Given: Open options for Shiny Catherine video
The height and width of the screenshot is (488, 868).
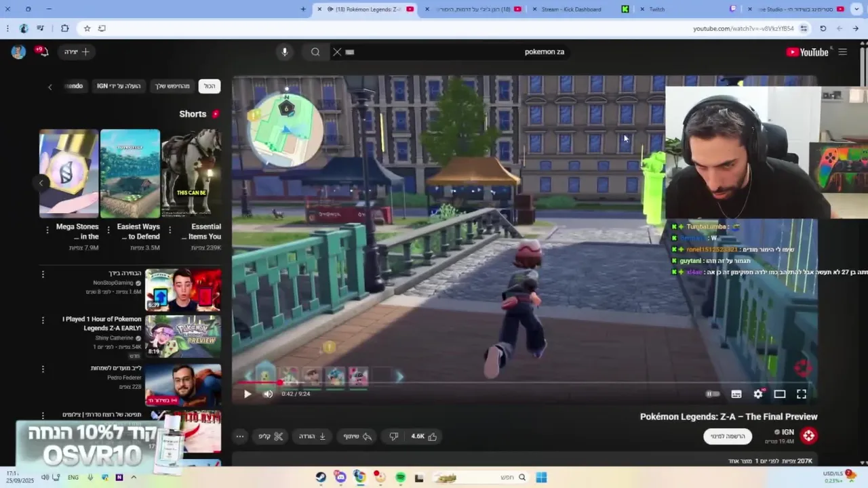Looking at the screenshot, I should (43, 321).
